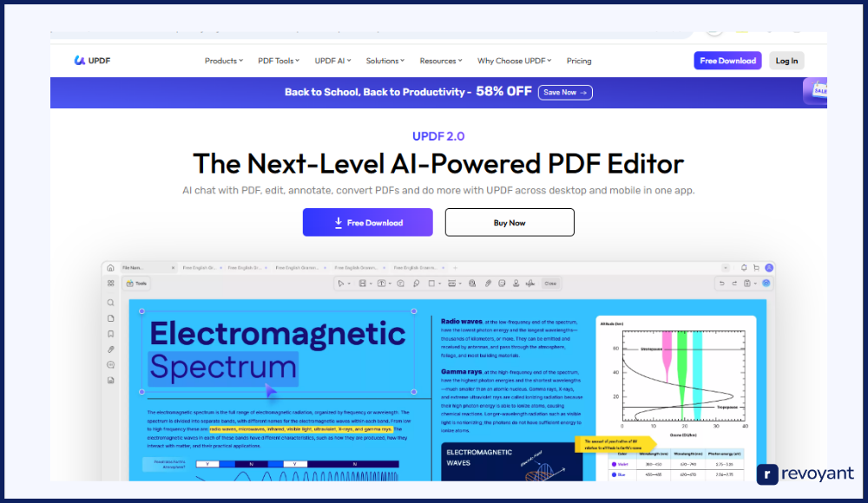Open the Attachment paperclip icon in the left sidebar
This screenshot has width=868, height=503.
(111, 349)
